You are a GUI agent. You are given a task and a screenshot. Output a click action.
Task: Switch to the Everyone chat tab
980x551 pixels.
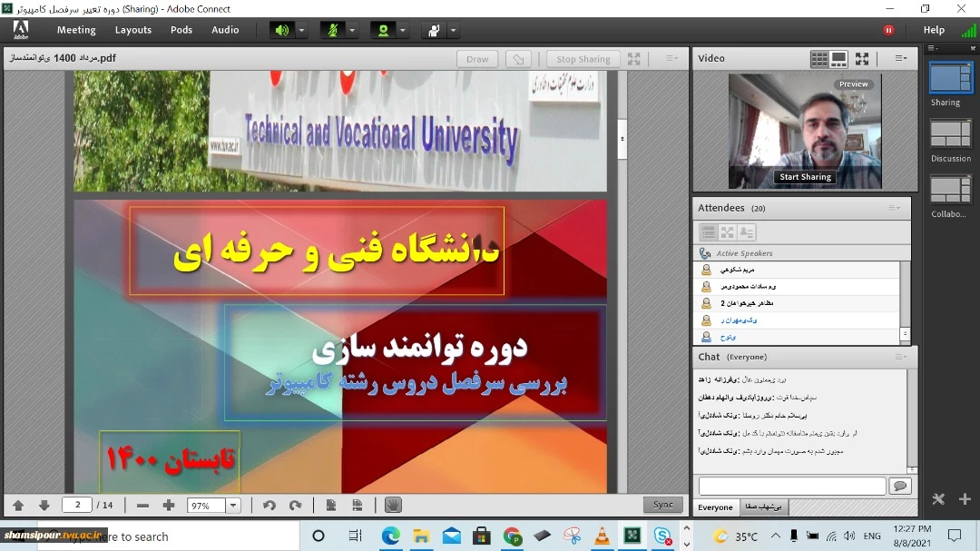[x=715, y=507]
